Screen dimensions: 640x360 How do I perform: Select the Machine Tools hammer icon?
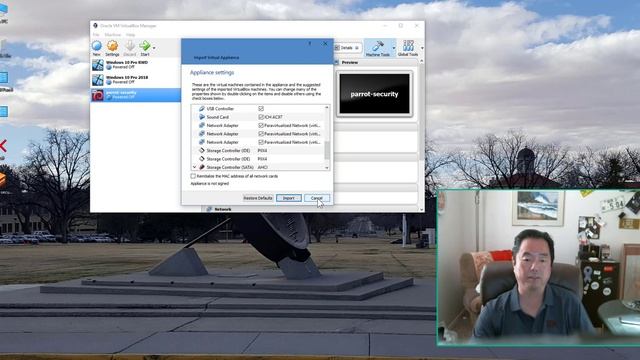(x=378, y=46)
